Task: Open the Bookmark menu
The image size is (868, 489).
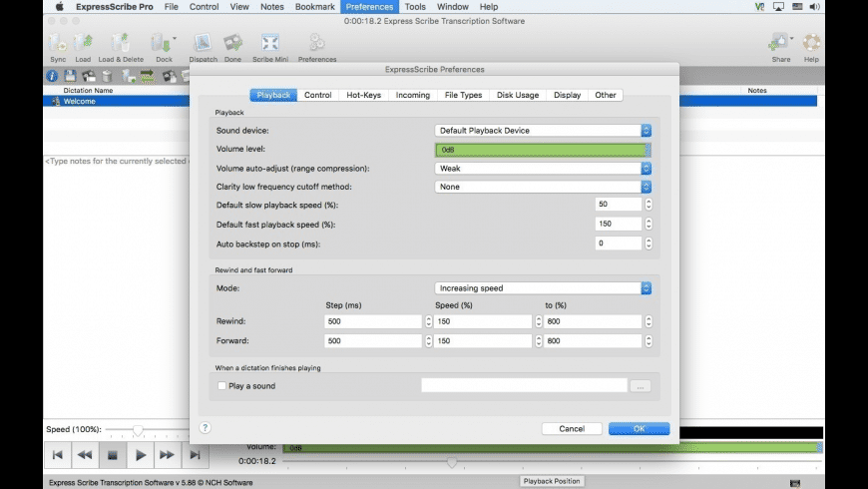Action: (x=315, y=7)
